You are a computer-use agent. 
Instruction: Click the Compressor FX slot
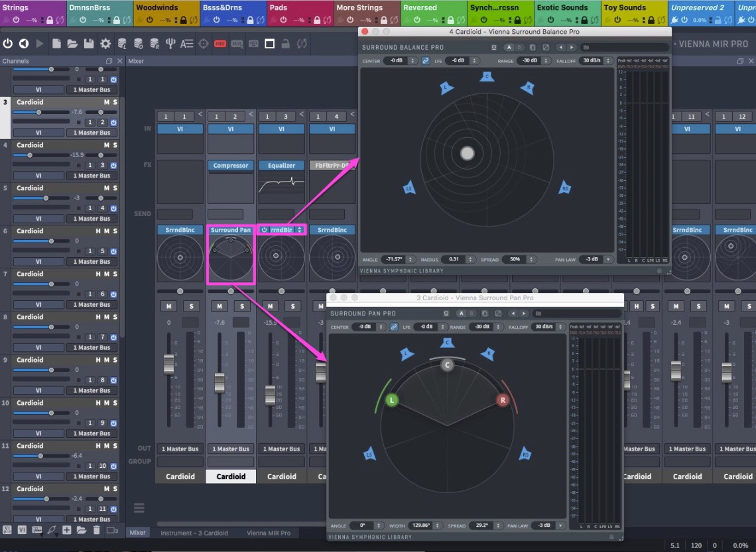pos(231,165)
